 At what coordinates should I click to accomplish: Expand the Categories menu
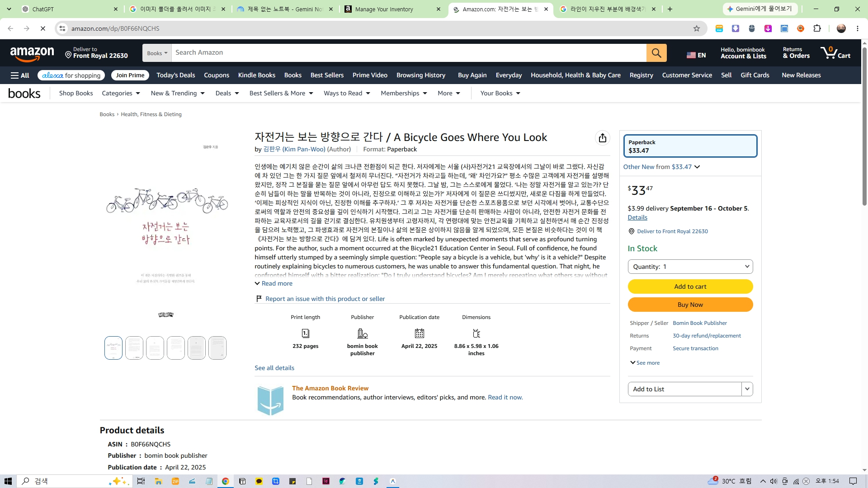[x=121, y=94]
